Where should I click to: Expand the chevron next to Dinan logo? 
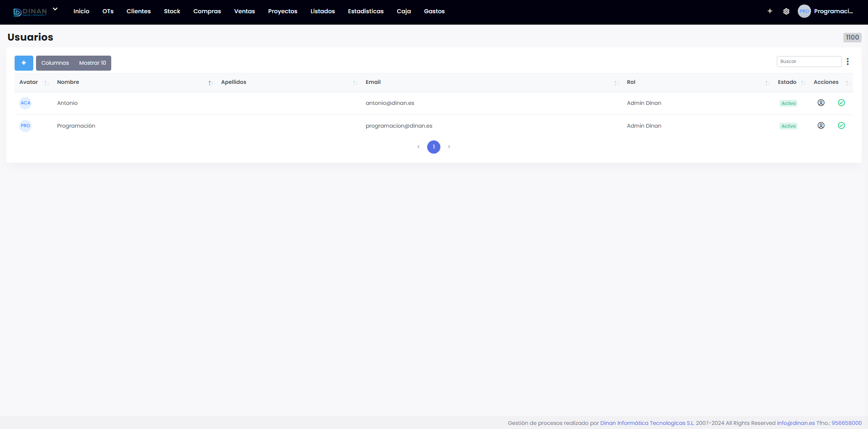(x=55, y=9)
